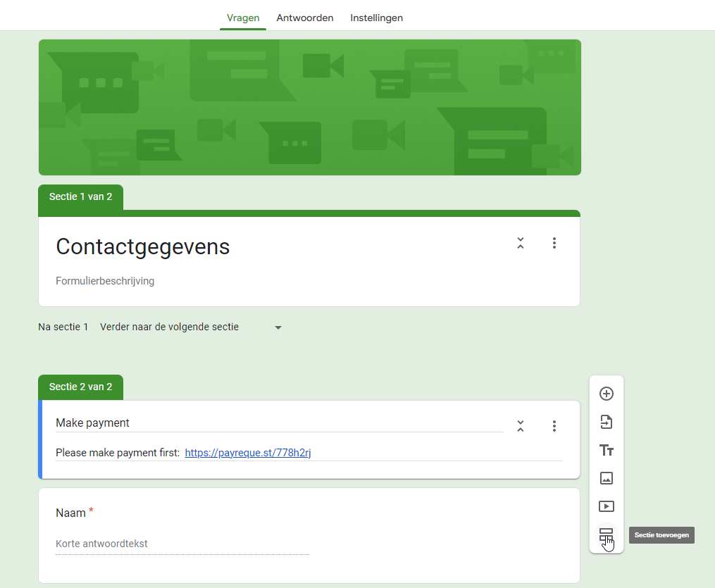715x588 pixels.
Task: Select the green header banner image
Action: [x=310, y=107]
